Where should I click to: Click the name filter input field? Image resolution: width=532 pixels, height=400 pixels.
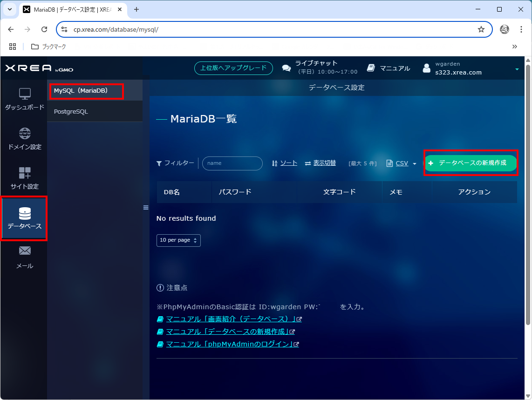coord(232,163)
